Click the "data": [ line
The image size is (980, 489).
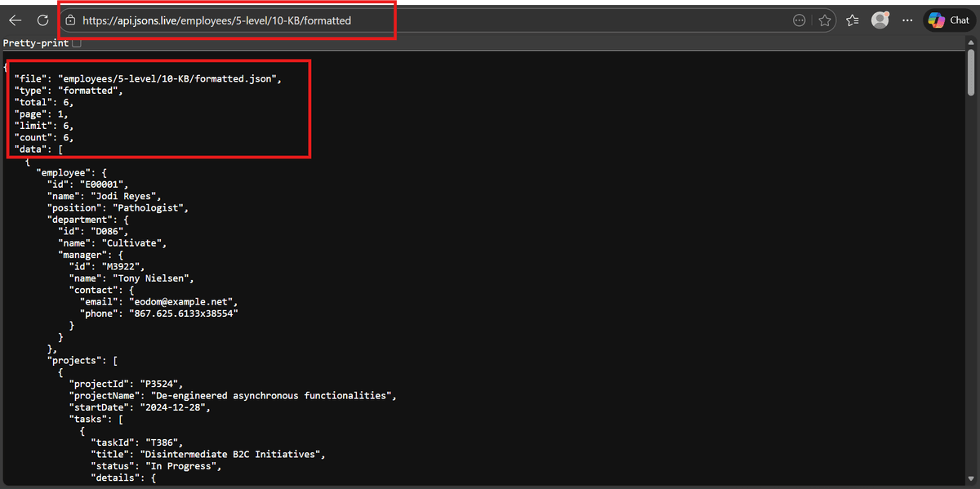click(x=38, y=149)
